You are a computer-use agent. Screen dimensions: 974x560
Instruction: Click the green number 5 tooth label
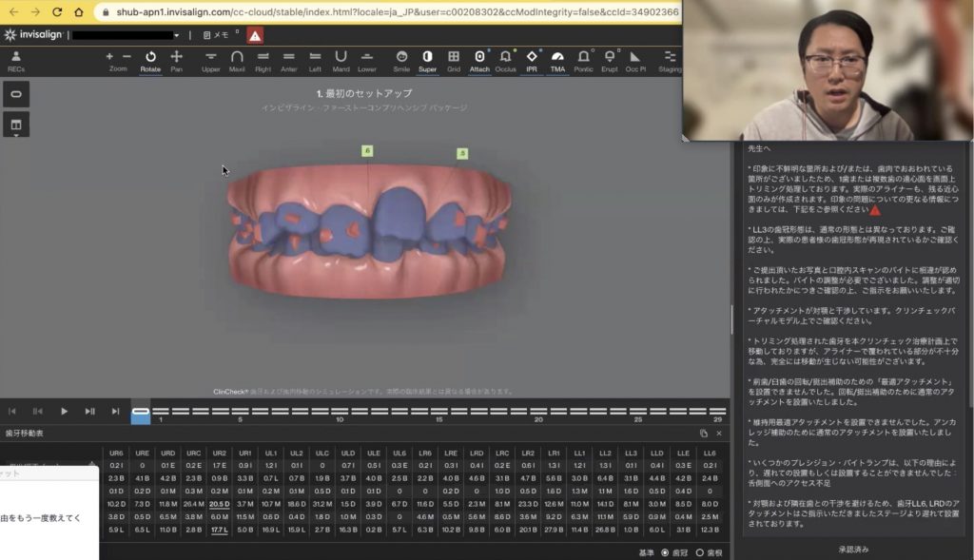(x=462, y=153)
